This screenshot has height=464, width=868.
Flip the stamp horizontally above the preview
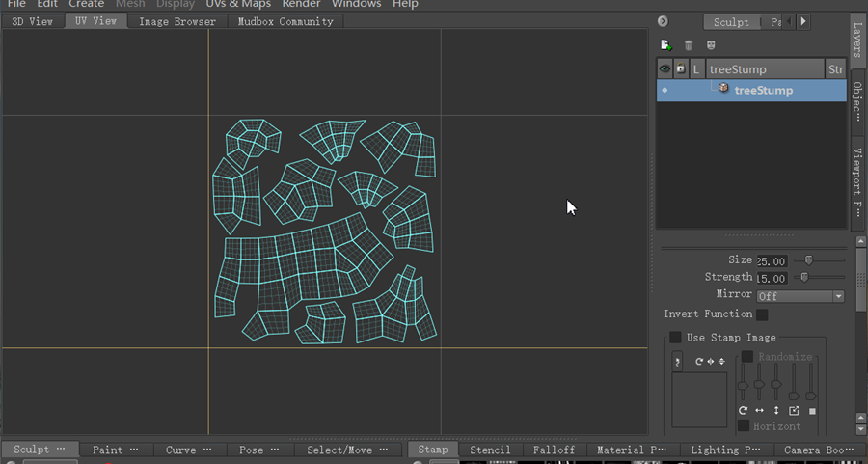[x=711, y=361]
